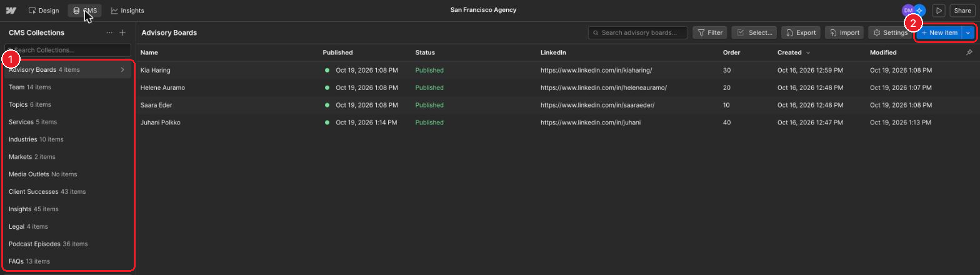Open the CMS Collections three-dot options menu

[x=109, y=32]
